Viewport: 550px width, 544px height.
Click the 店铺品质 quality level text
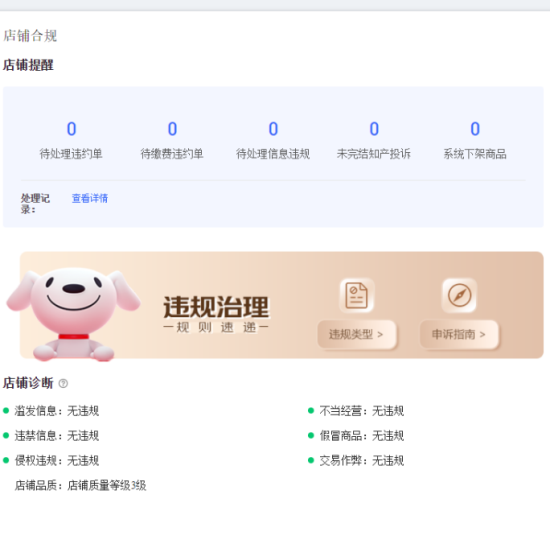tap(80, 485)
